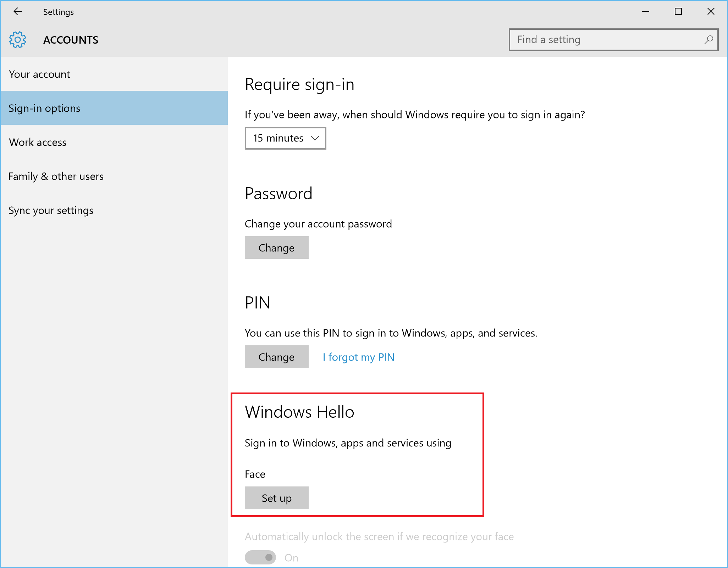Close the Settings window
The height and width of the screenshot is (568, 728).
click(x=711, y=12)
